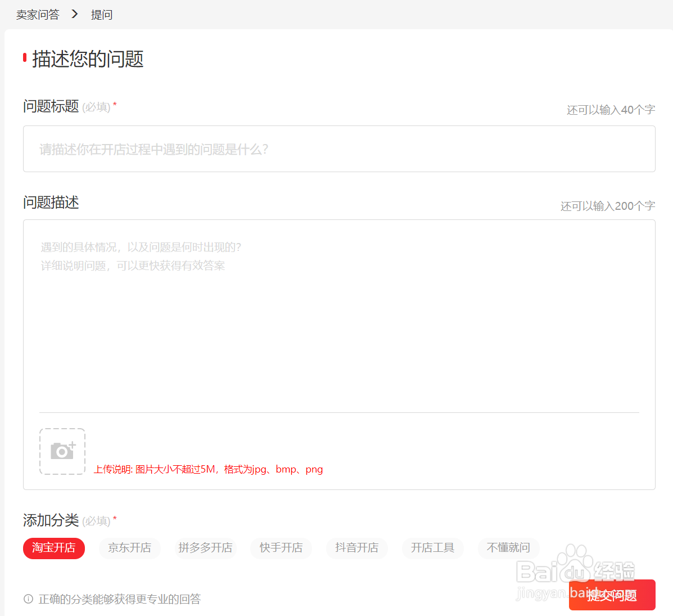Click the 正确的分类能够获得更专业的回答 hint text
Viewport: 673px width, 616px height.
[120, 599]
